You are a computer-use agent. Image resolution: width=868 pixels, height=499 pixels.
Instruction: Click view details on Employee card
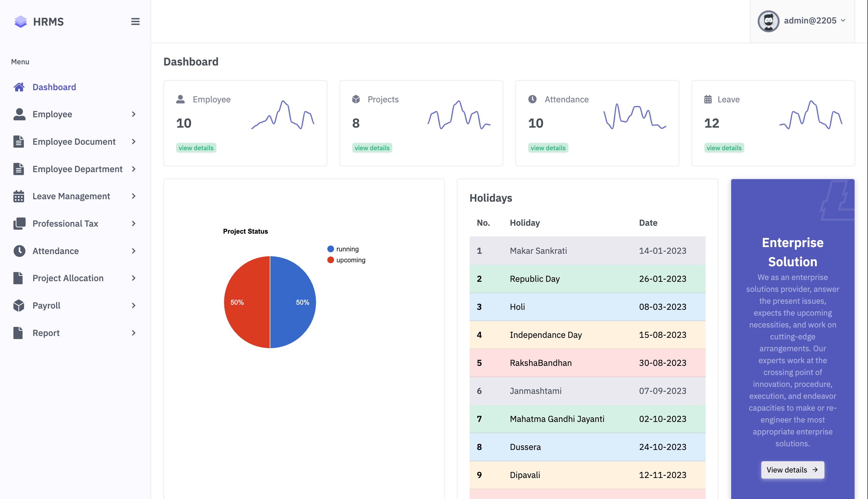click(x=196, y=148)
